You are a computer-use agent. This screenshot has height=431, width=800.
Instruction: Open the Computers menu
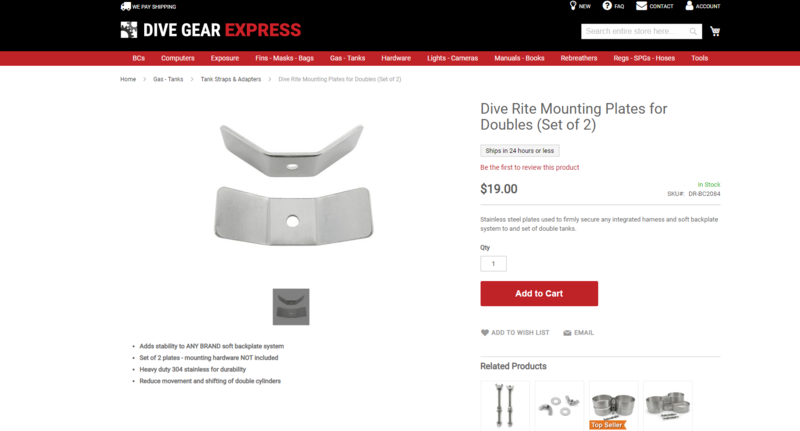[x=178, y=58]
